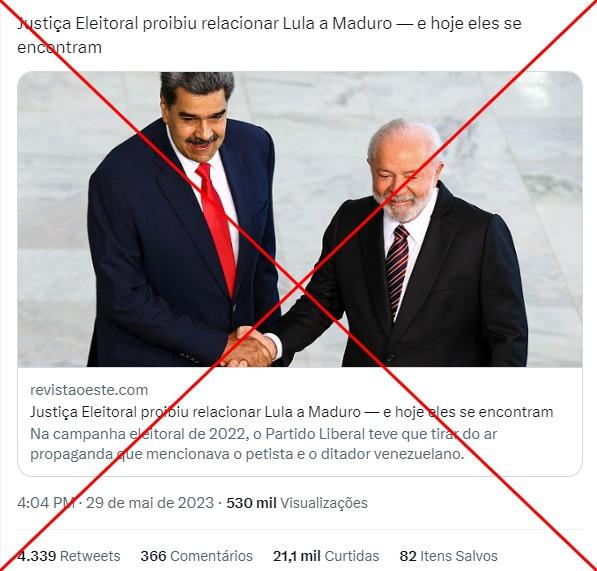Open the 82 Itens Salvos count
This screenshot has height=571, width=597.
pos(449,556)
